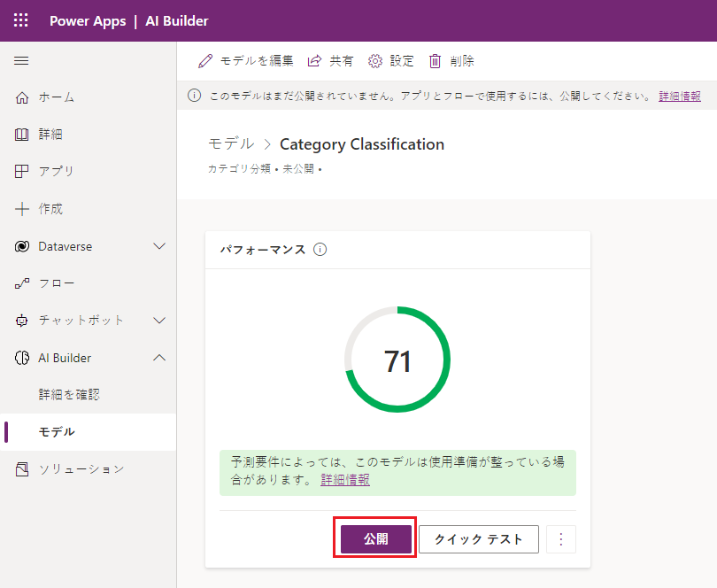Click 共有 label in the toolbar

point(342,61)
